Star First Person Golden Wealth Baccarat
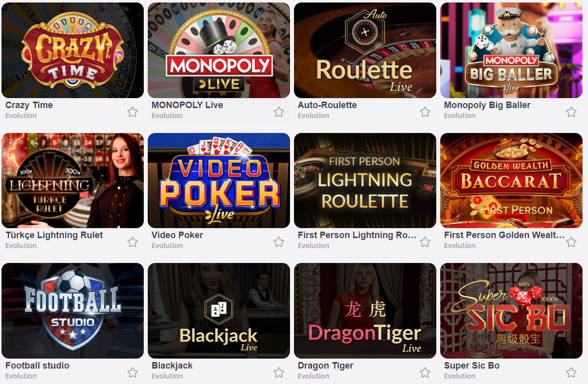The image size is (588, 384). tap(571, 242)
